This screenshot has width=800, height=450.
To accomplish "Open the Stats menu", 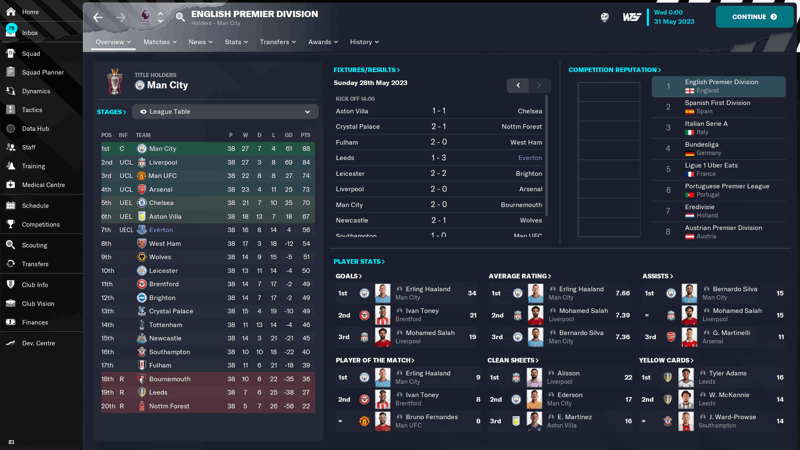I will coord(236,42).
